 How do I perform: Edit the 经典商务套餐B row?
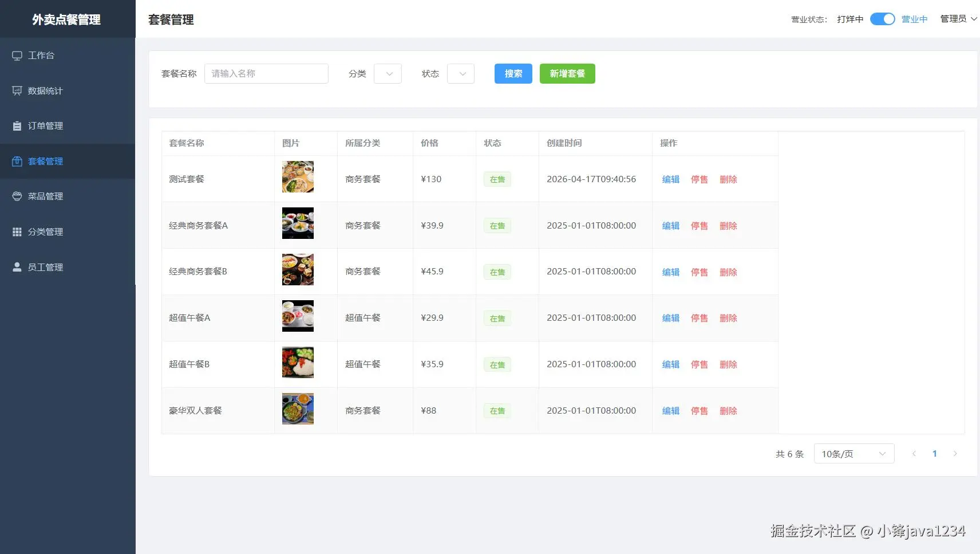[x=671, y=272]
